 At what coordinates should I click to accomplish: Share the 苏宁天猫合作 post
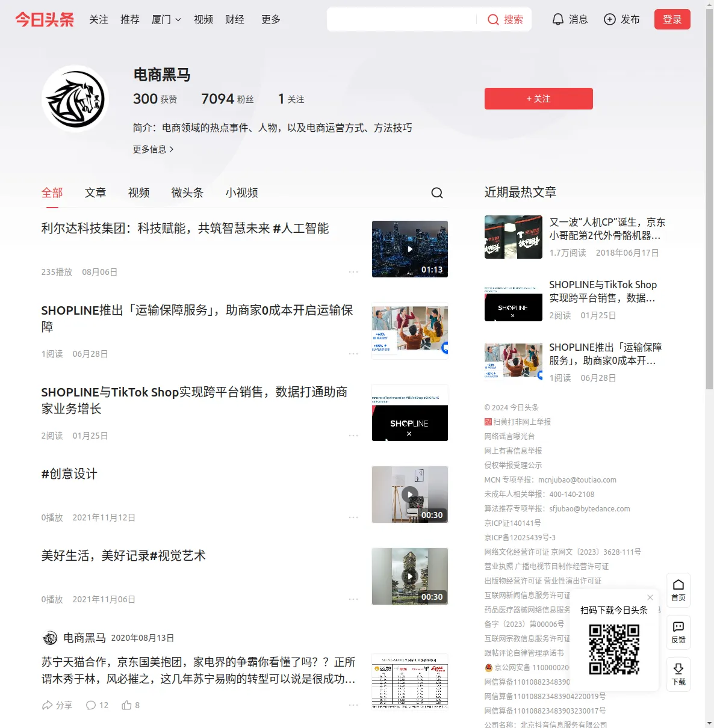tap(57, 705)
